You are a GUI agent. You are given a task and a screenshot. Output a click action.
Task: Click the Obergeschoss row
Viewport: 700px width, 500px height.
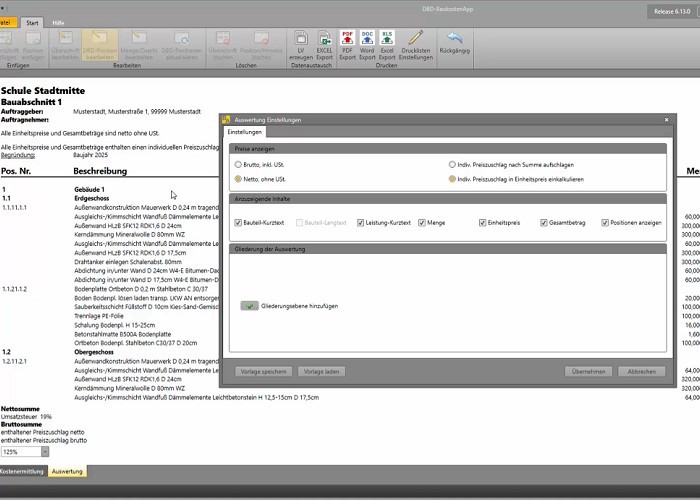pyautogui.click(x=94, y=352)
